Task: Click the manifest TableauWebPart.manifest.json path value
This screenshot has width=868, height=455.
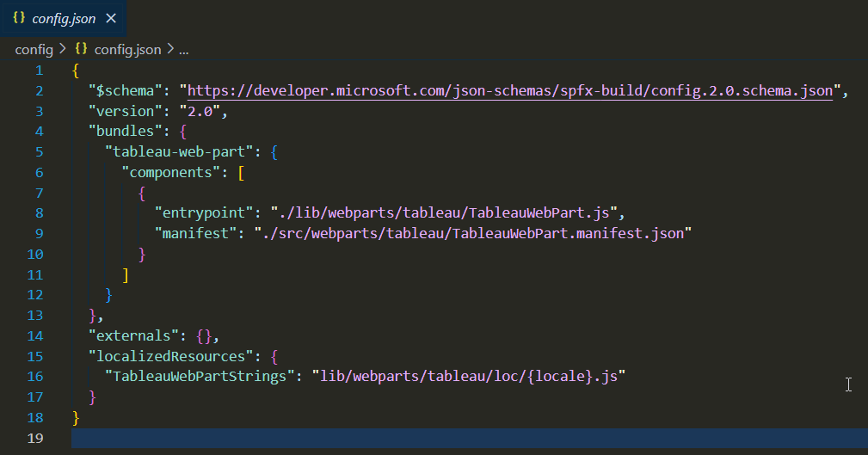Action: click(473, 233)
